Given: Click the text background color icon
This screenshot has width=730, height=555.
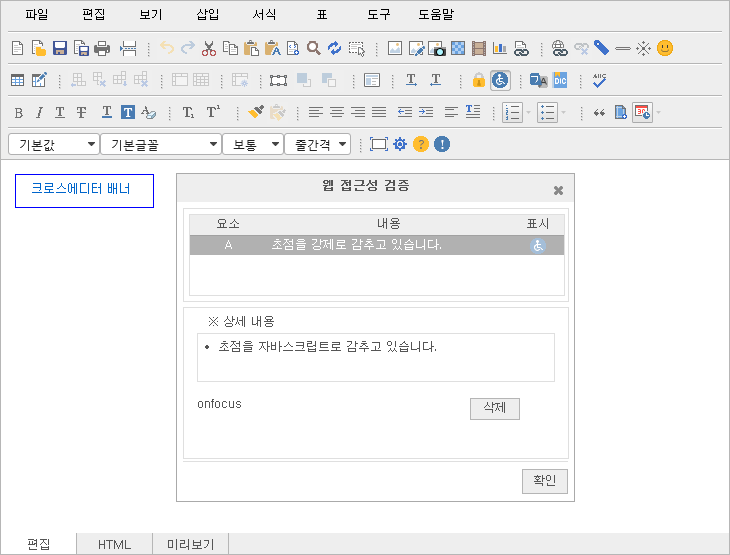Looking at the screenshot, I should pos(128,112).
